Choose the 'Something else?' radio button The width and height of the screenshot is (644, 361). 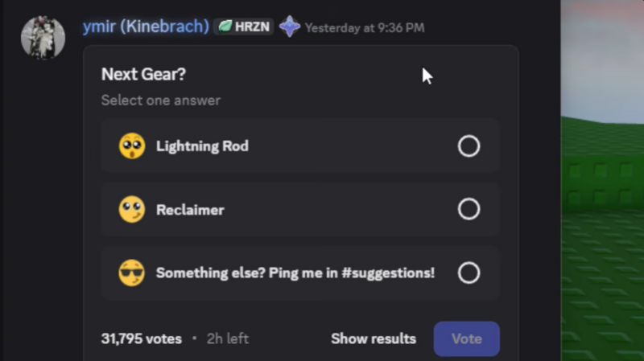pos(469,273)
